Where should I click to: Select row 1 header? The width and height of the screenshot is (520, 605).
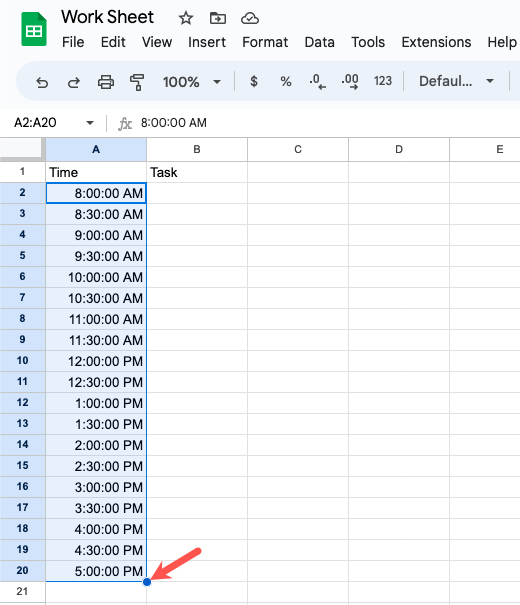(22, 172)
